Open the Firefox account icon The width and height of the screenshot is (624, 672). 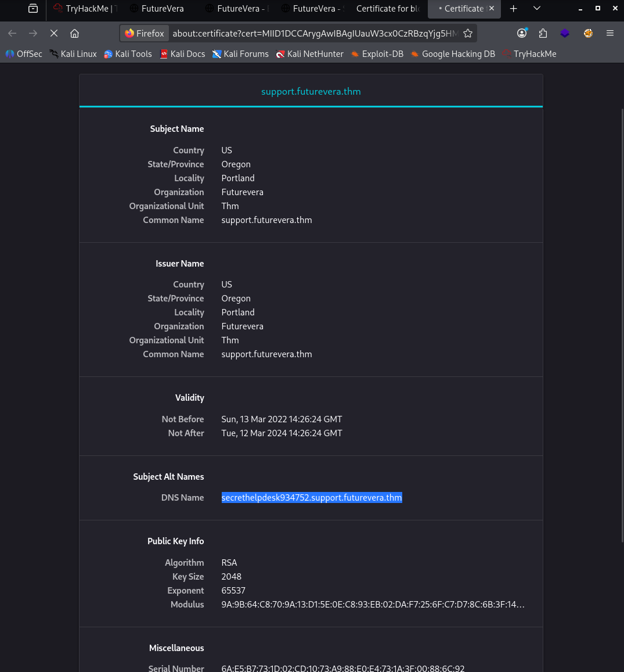click(x=522, y=33)
